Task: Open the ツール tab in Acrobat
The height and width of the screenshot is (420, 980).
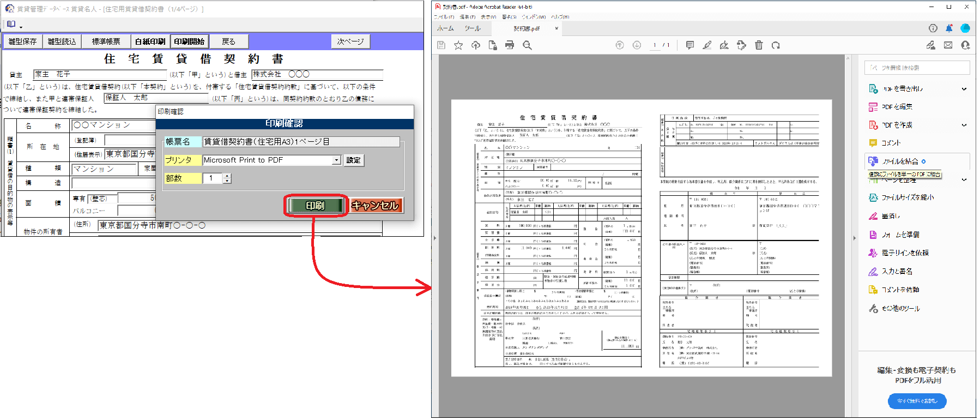Action: click(x=473, y=28)
